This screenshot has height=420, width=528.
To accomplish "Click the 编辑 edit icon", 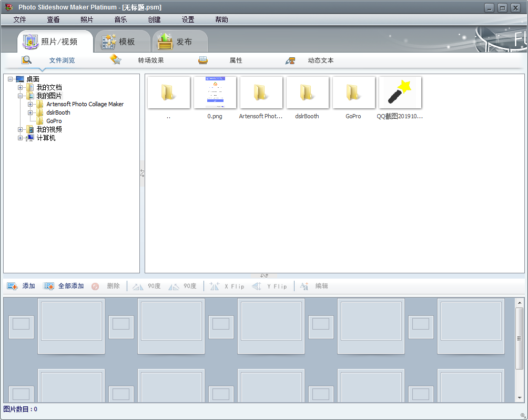I will [x=304, y=286].
